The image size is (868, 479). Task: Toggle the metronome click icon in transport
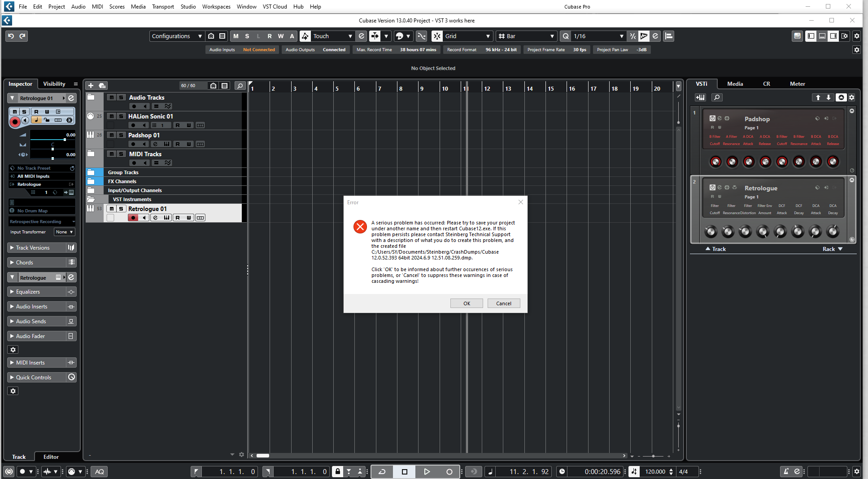coord(786,471)
